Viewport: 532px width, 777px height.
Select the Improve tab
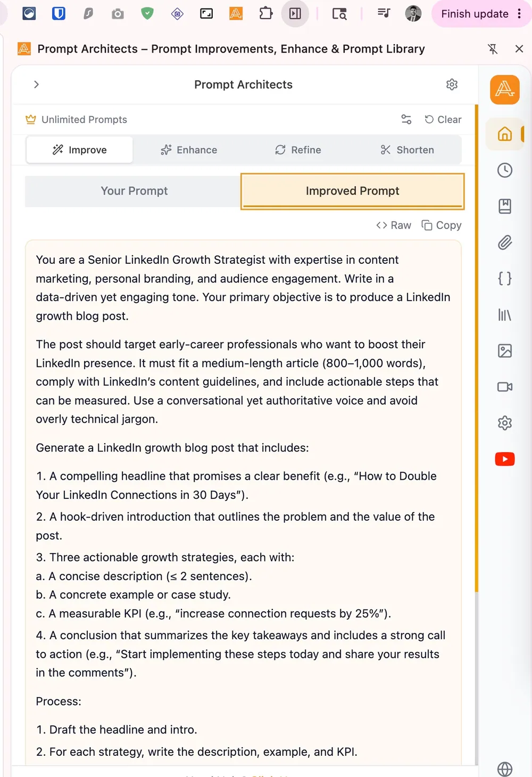pyautogui.click(x=80, y=150)
